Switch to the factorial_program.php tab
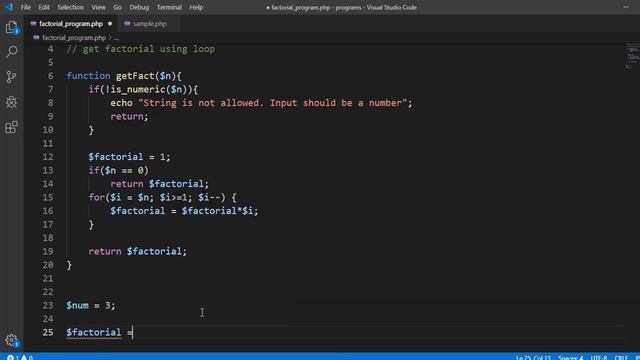Viewport: 640px width, 360px height. click(71, 24)
